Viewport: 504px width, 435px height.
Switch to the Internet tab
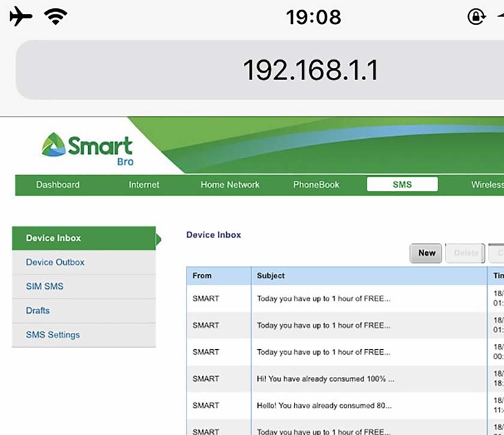coord(144,185)
